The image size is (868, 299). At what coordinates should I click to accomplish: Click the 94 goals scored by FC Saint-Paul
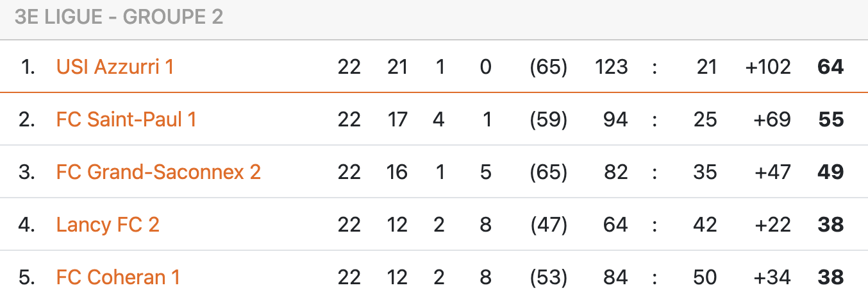(x=615, y=119)
